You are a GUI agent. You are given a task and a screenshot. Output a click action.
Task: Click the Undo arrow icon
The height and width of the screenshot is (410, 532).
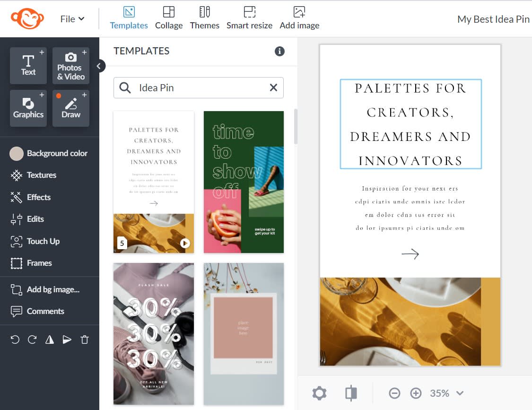15,340
